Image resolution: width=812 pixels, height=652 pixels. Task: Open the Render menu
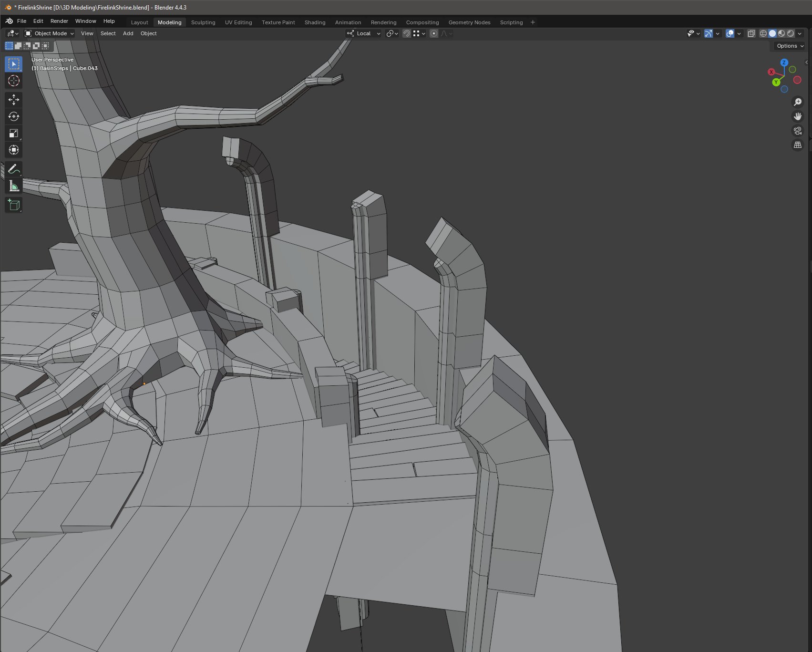59,21
